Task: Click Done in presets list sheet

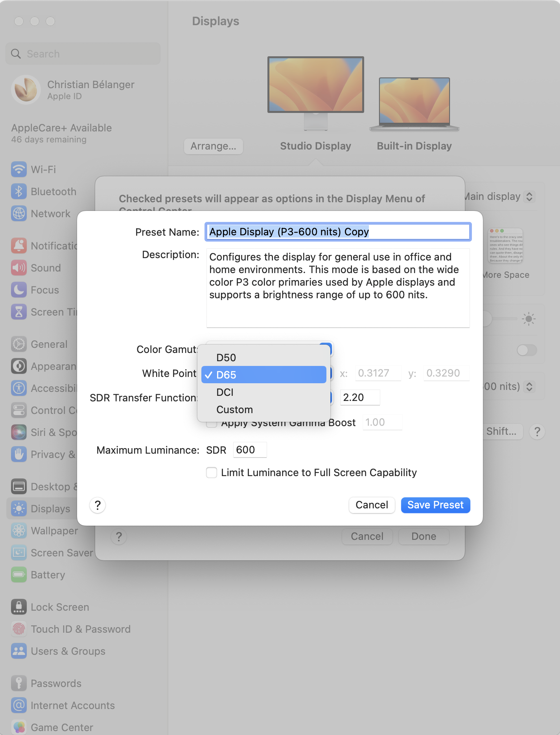Action: pyautogui.click(x=424, y=537)
